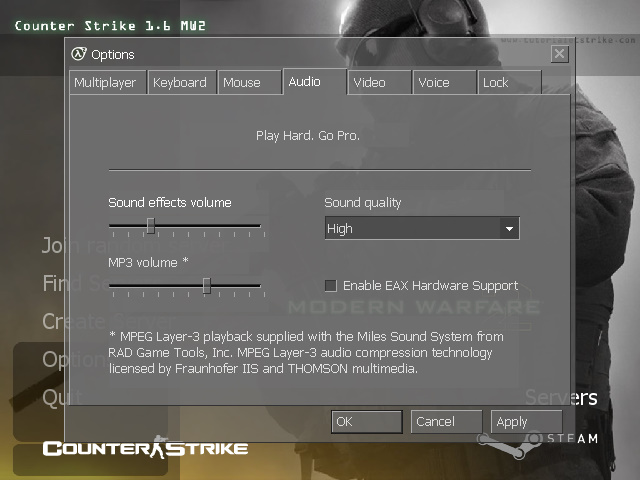640x480 pixels.
Task: Click the Half-Life icon in Options title bar
Action: tap(79, 54)
